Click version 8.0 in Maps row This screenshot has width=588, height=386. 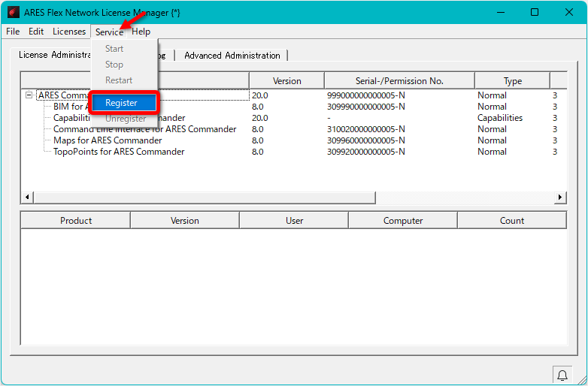click(258, 140)
